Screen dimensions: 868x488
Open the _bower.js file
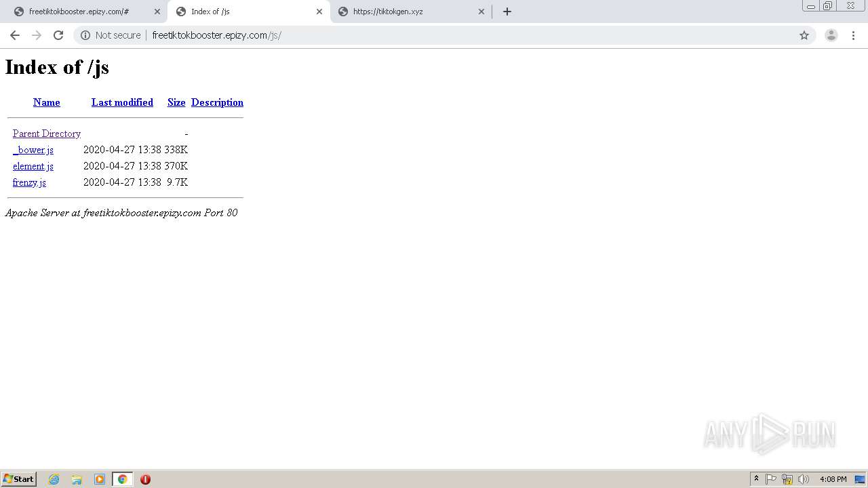click(x=33, y=150)
